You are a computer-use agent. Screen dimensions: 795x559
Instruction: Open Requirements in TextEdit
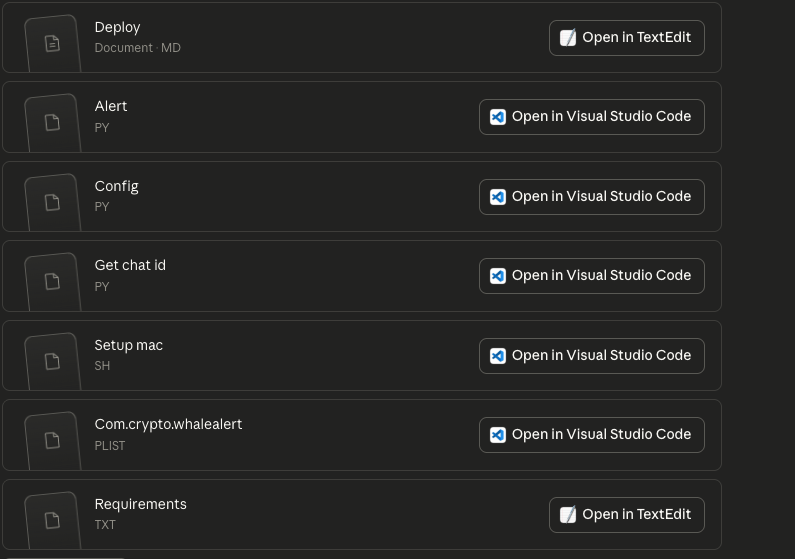626,515
